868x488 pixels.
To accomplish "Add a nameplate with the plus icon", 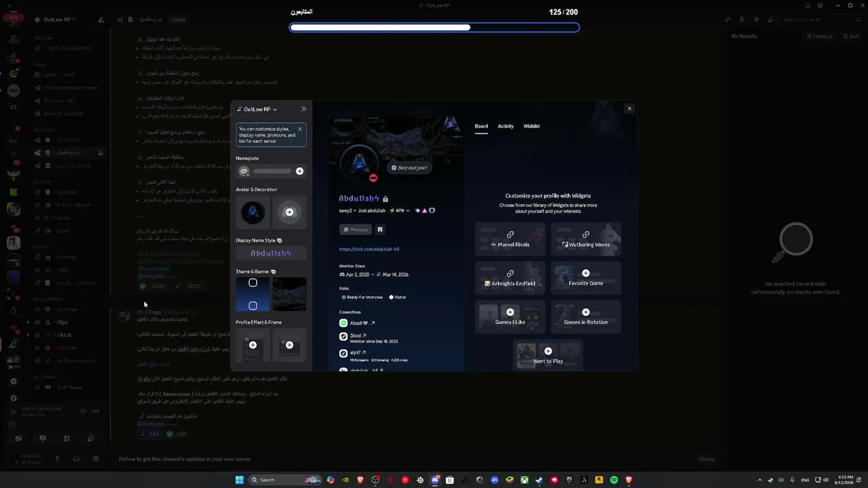I will click(300, 171).
